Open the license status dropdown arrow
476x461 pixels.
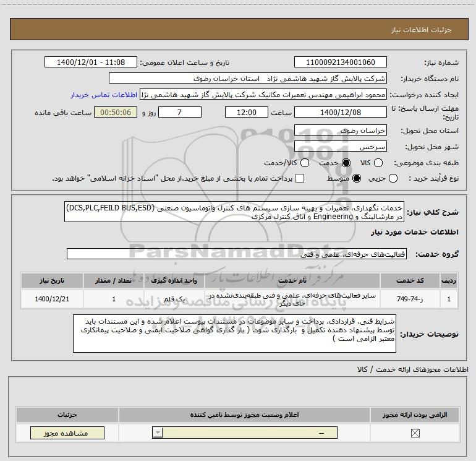(158, 433)
